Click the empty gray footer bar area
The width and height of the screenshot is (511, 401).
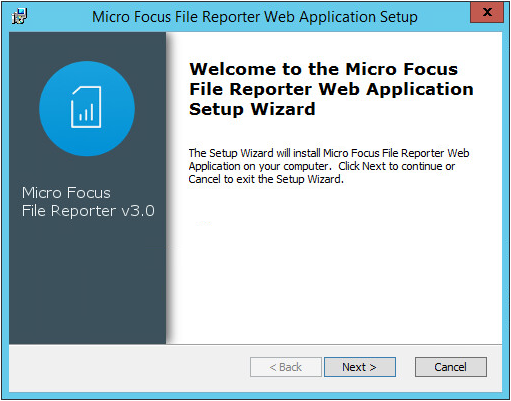coord(129,368)
